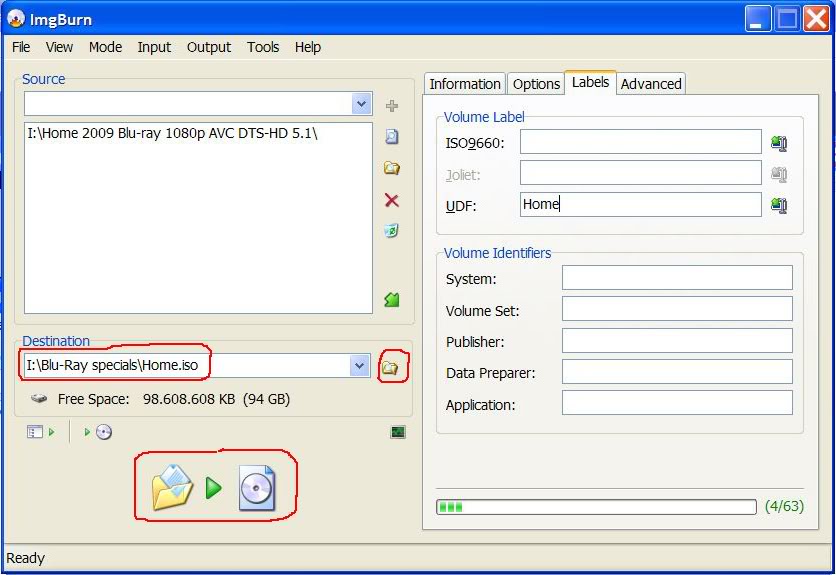Minimize the ImgBurn window

(x=758, y=19)
